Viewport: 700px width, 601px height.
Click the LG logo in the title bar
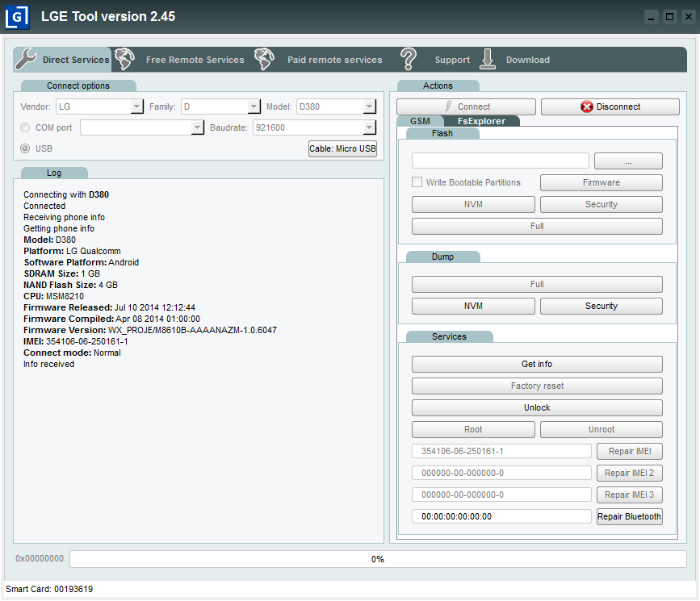[x=17, y=16]
